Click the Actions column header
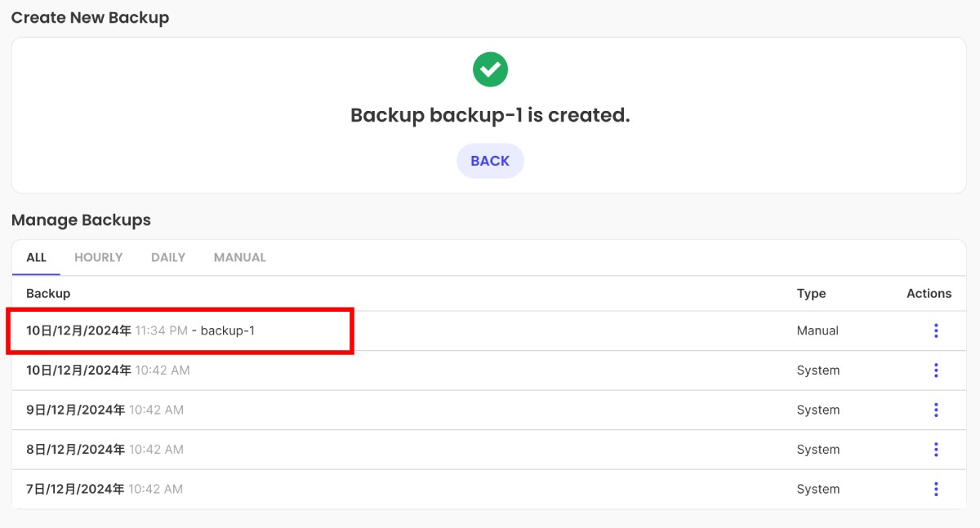The height and width of the screenshot is (528, 980). (x=929, y=293)
